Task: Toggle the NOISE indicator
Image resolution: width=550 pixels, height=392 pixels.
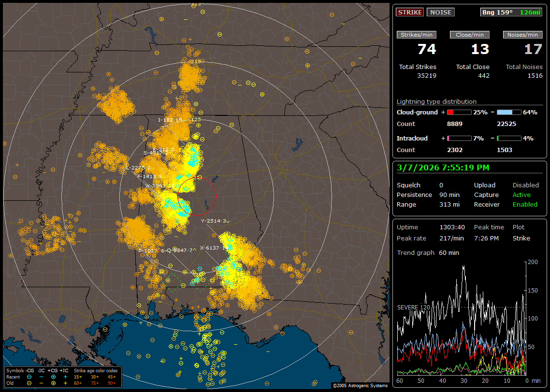Action: click(440, 12)
